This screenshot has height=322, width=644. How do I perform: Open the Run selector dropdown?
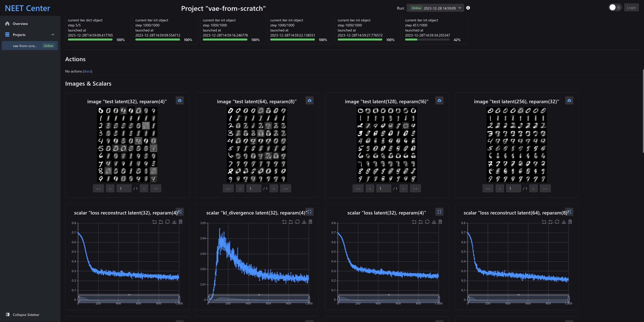(x=435, y=8)
